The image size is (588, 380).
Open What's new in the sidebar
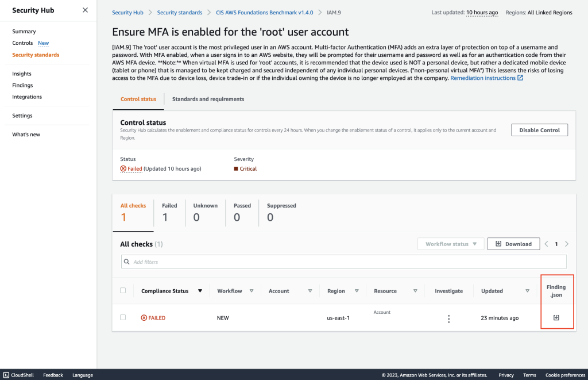point(26,135)
